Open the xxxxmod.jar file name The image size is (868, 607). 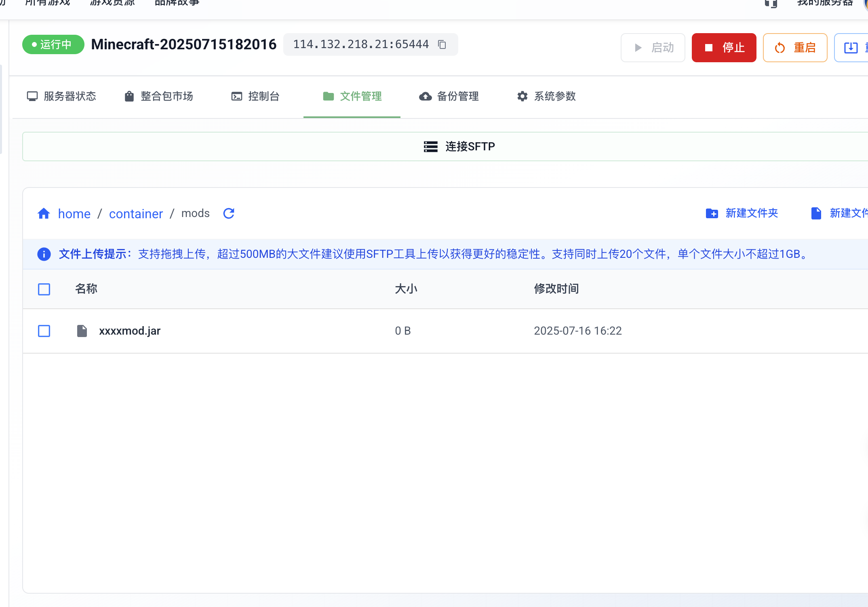coord(130,331)
